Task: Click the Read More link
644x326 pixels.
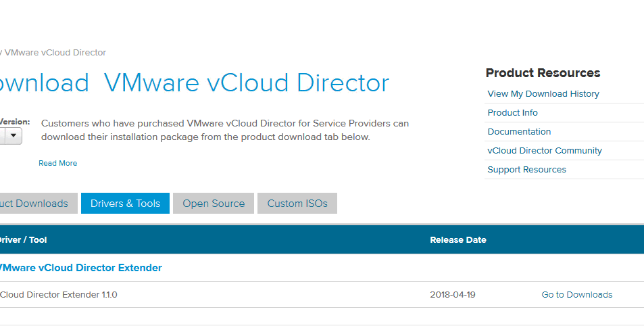Action: [x=57, y=163]
